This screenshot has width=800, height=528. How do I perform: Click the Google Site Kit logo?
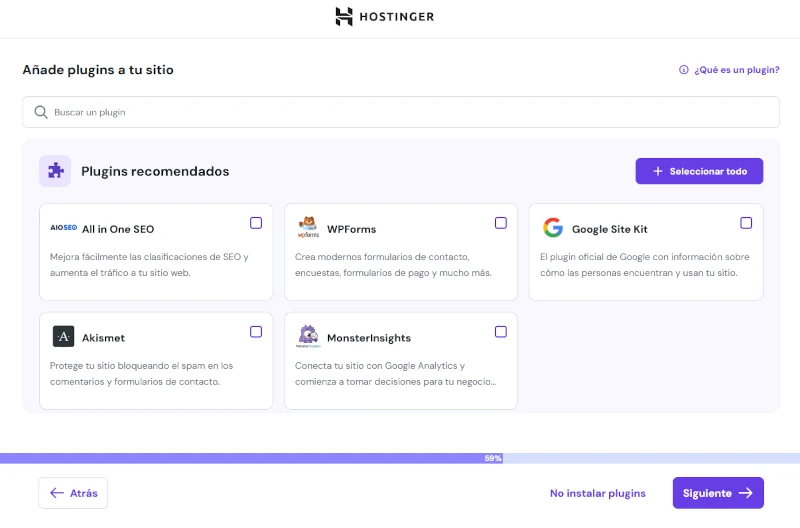coord(553,228)
